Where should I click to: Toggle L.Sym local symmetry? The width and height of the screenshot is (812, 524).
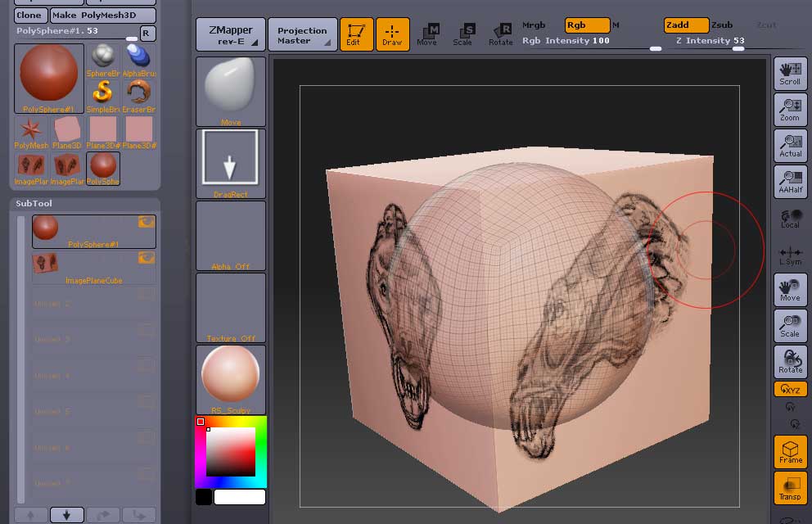click(x=790, y=255)
